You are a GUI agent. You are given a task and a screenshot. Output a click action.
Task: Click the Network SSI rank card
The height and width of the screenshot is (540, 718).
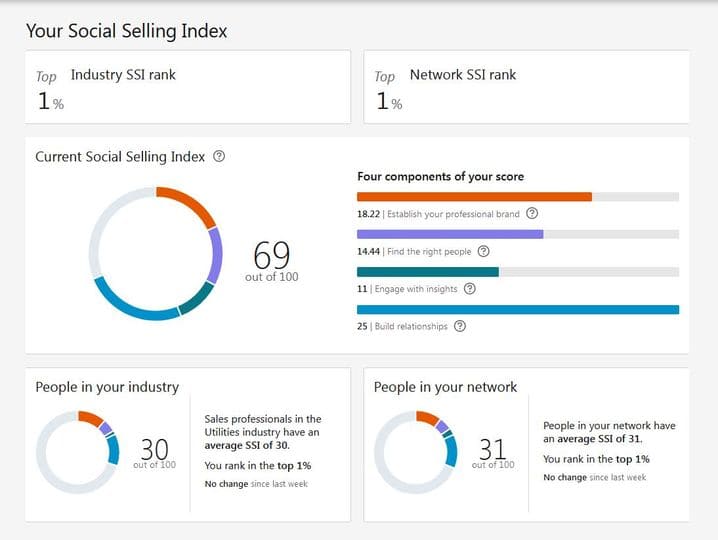click(526, 88)
